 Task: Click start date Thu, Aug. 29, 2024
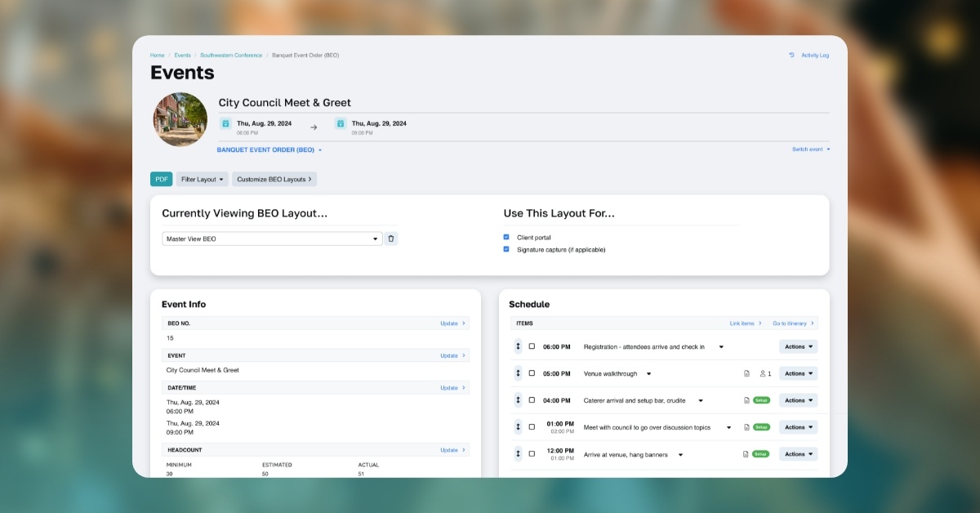(264, 123)
